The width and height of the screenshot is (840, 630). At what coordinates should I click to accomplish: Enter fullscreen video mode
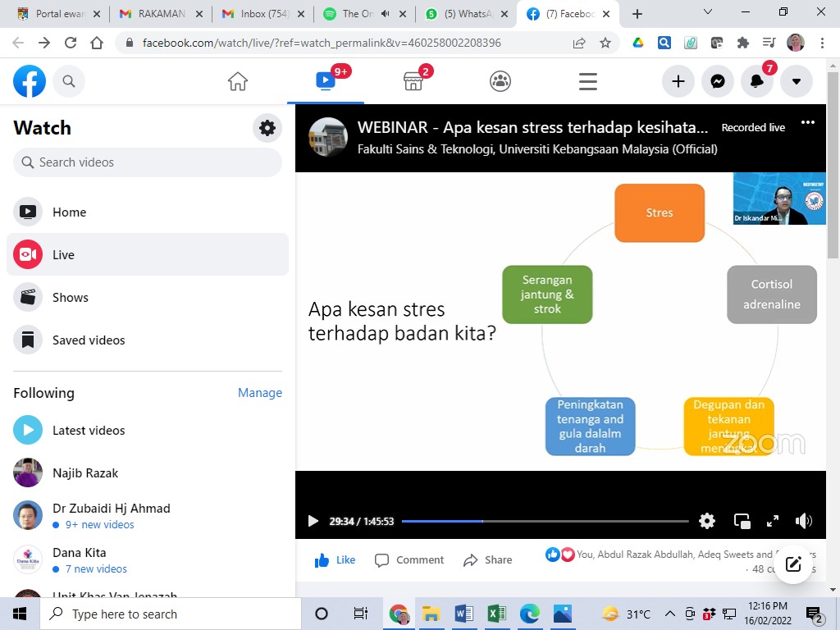pyautogui.click(x=773, y=521)
